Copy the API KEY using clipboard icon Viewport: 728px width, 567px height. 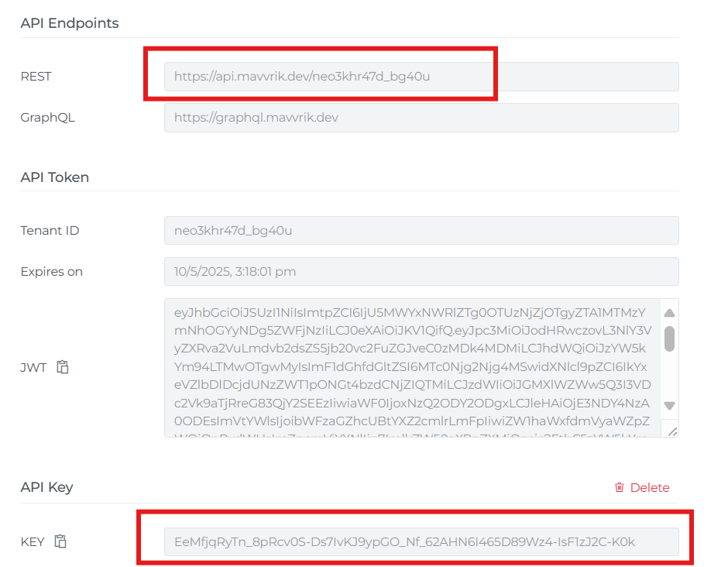60,541
